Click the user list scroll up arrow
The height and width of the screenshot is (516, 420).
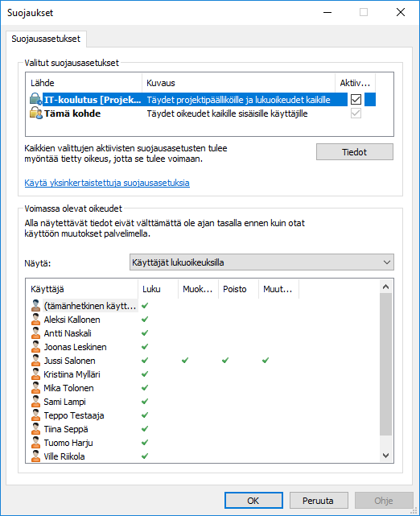[385, 287]
